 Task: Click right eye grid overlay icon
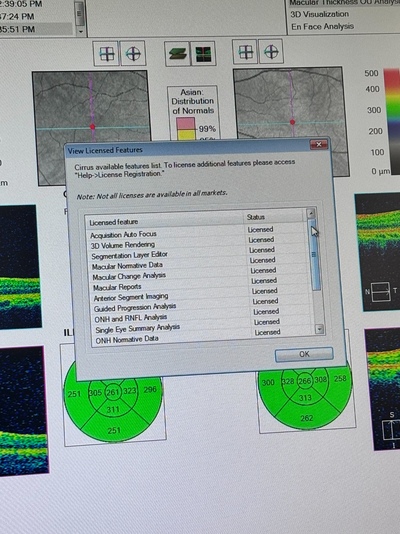245,52
